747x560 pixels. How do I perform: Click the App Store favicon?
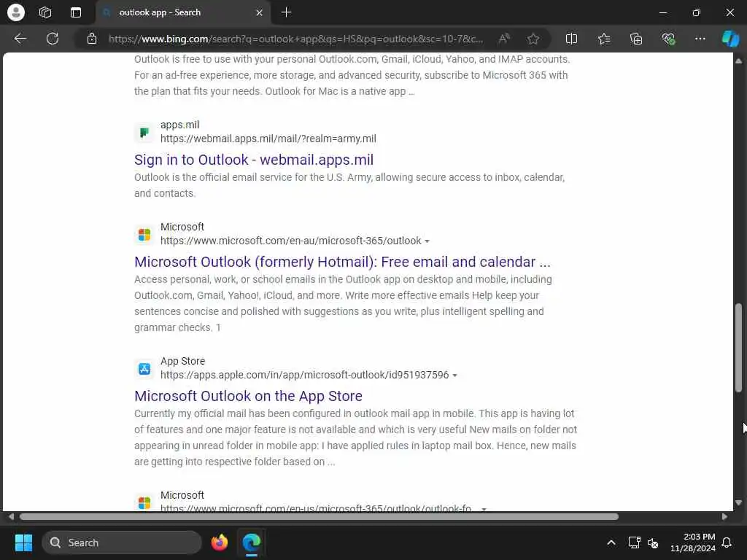tap(144, 368)
